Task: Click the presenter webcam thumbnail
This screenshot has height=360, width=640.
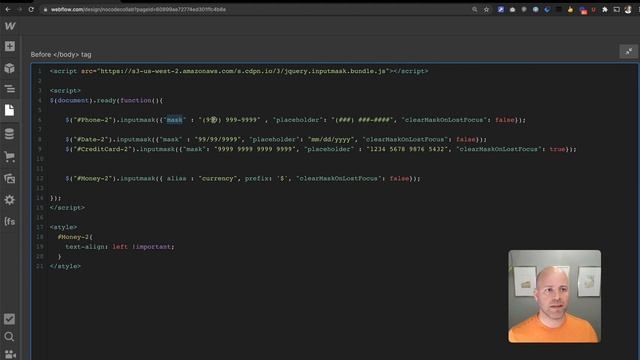Action: coord(554,296)
